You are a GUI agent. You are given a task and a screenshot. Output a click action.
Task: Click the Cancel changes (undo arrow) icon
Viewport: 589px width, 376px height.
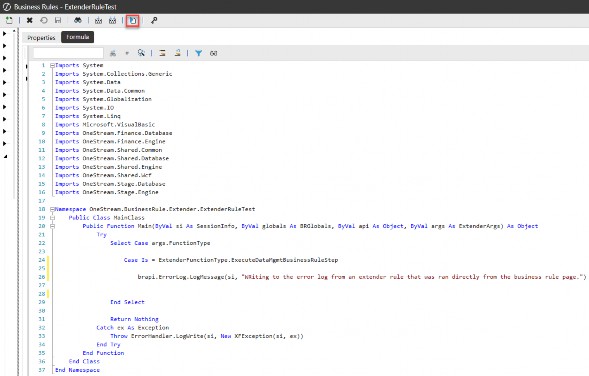[44, 20]
